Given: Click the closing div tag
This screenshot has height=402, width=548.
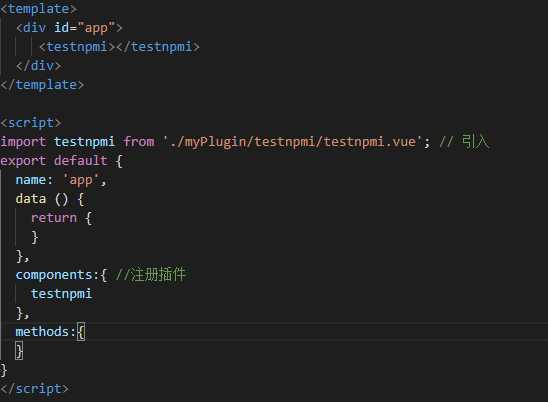Looking at the screenshot, I should tap(38, 66).
